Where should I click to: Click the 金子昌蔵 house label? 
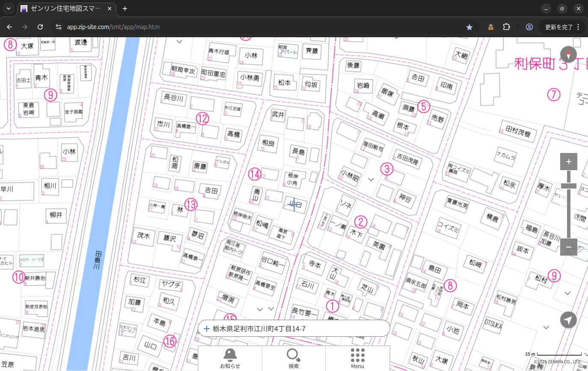[74, 112]
